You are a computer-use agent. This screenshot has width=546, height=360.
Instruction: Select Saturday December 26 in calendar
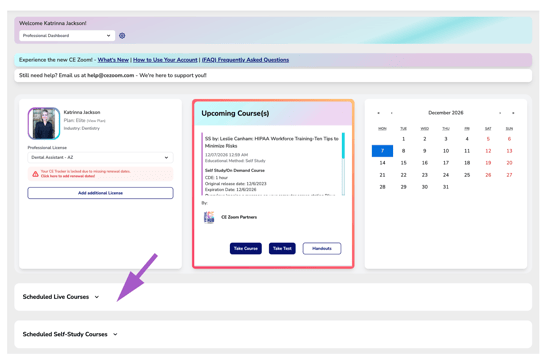[488, 175]
